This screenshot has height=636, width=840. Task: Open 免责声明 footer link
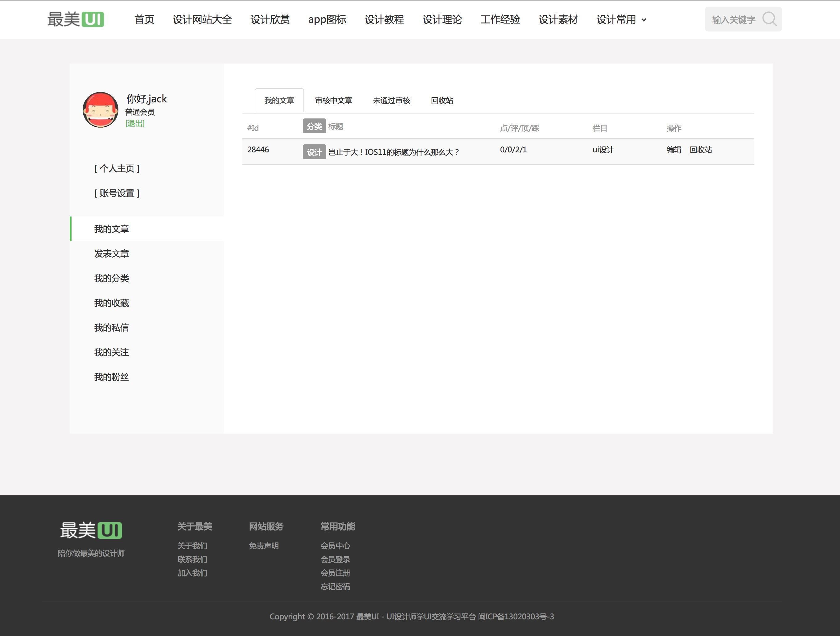click(x=264, y=546)
